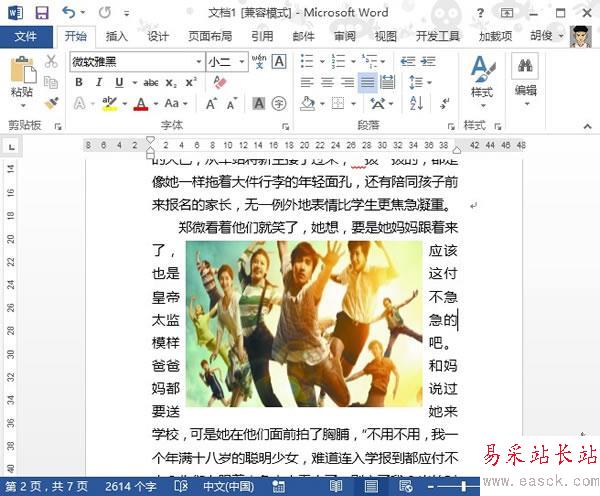Clear all formatting eraser icon
This screenshot has width=600, height=496.
tap(220, 82)
